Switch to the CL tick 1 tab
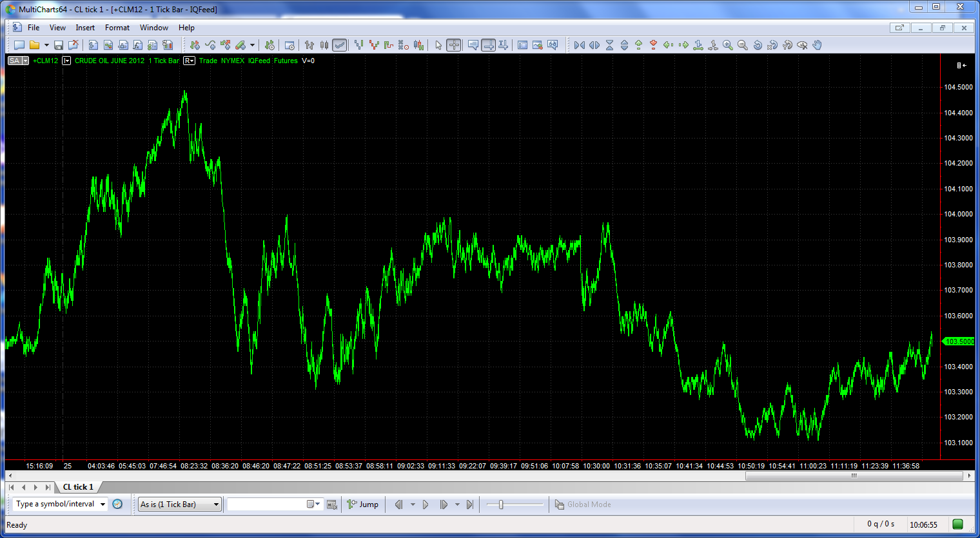The height and width of the screenshot is (538, 980). pyautogui.click(x=78, y=487)
